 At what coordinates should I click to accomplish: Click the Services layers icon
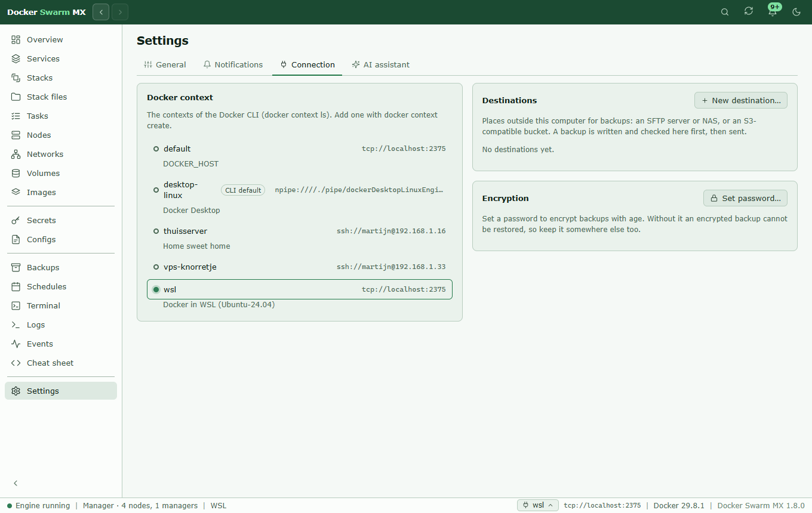(16, 58)
